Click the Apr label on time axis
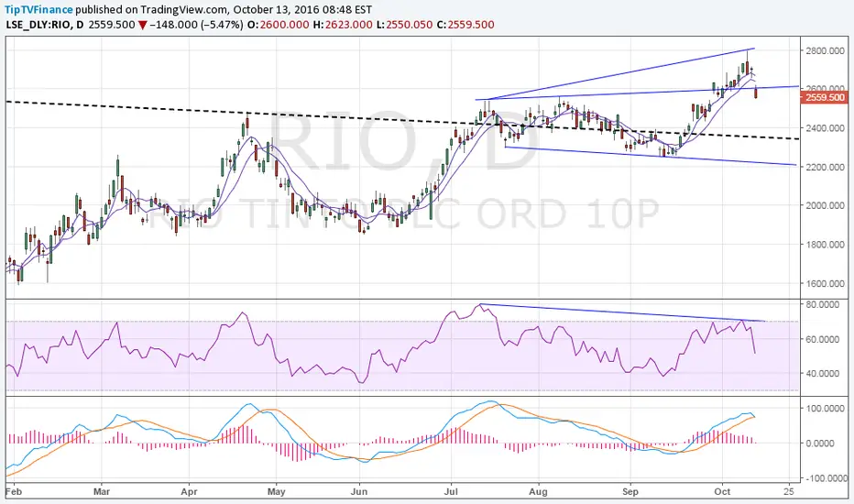 click(189, 491)
